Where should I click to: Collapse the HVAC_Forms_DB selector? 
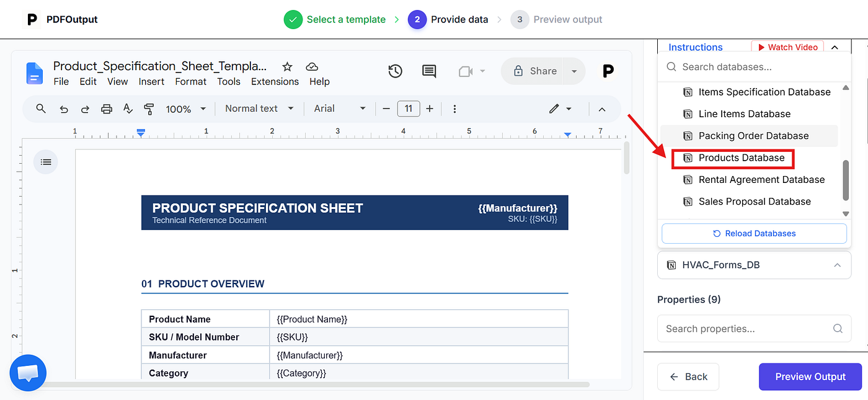(x=838, y=265)
